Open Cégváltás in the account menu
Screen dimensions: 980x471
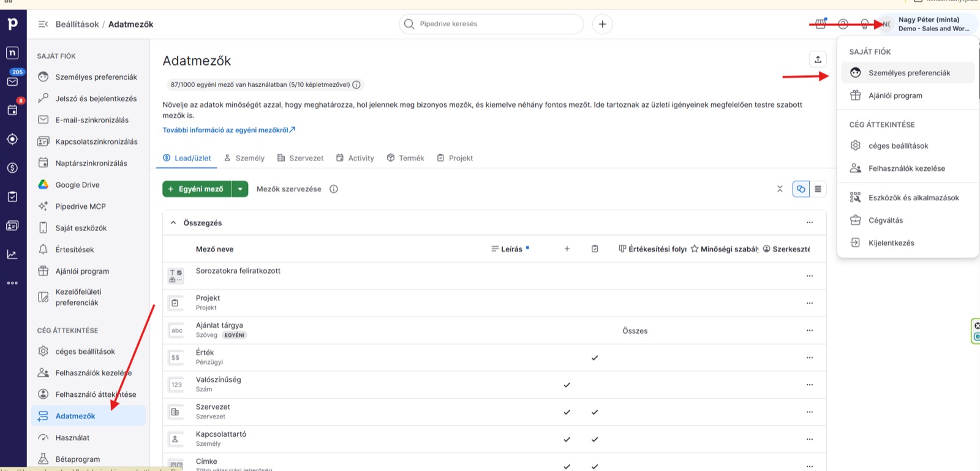pyautogui.click(x=908, y=220)
